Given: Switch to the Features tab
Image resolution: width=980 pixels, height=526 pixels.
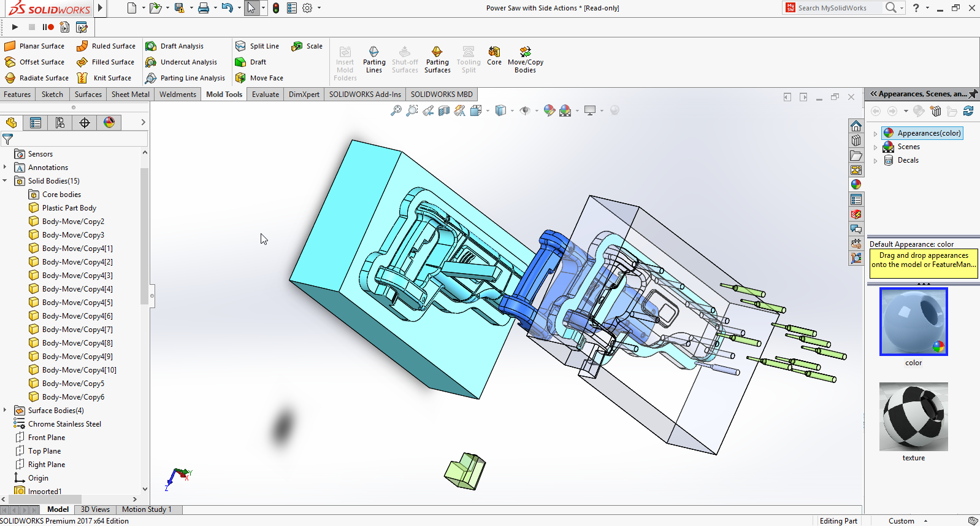Looking at the screenshot, I should click(17, 95).
